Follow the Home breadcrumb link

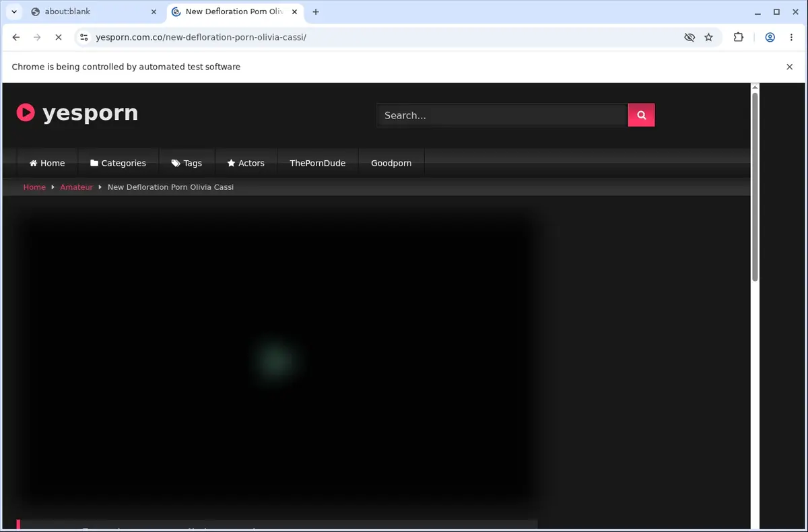click(34, 187)
